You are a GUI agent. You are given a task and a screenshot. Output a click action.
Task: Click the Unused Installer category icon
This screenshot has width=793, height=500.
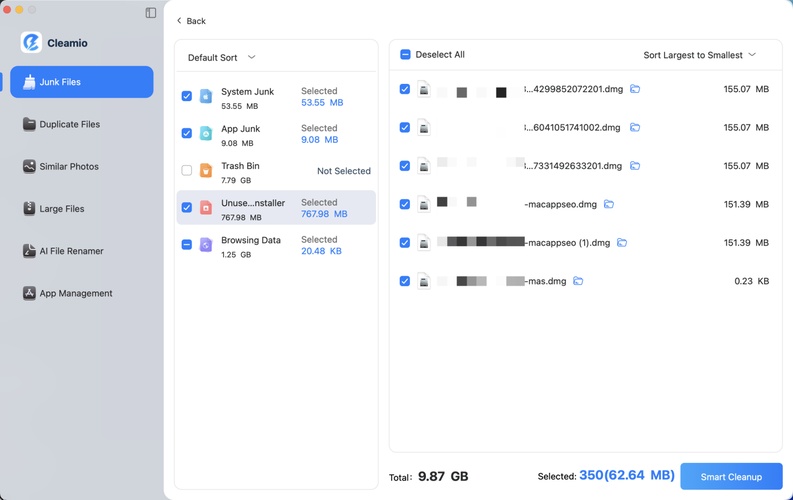pyautogui.click(x=206, y=207)
